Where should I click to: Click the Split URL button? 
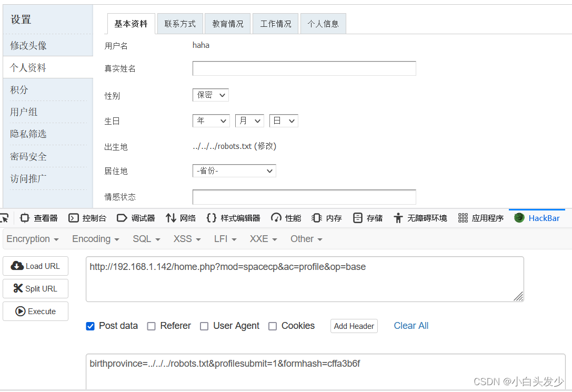click(35, 288)
